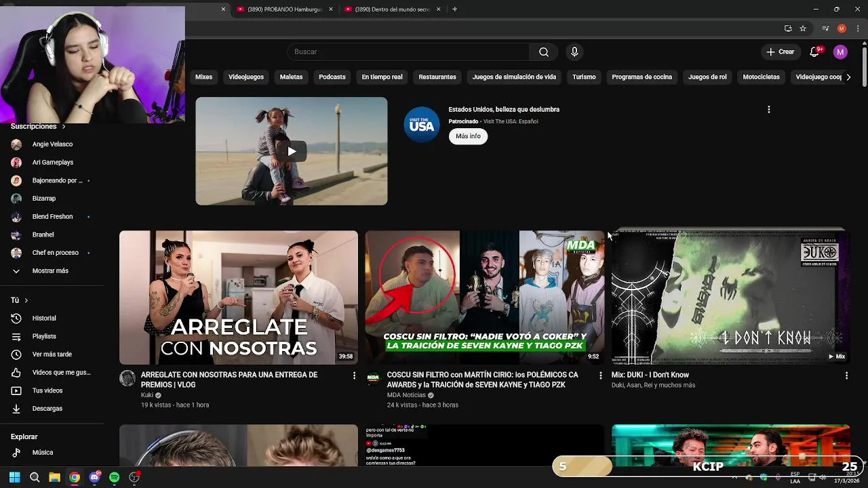Open ARREGLATE CON NOSOTRAS video thumbnail

click(x=239, y=298)
